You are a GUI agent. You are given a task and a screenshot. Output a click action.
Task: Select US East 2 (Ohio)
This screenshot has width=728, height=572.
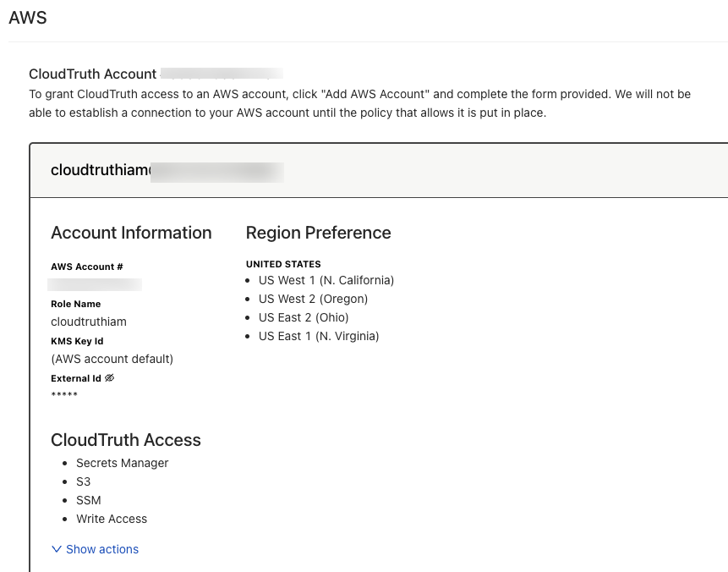click(304, 317)
